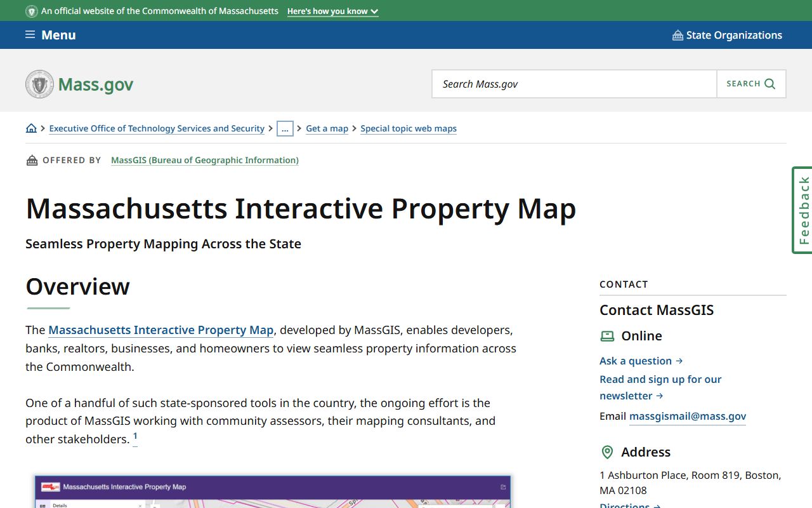Open Massachusetts Interactive Property Map link in overview
Viewport: 812px width, 508px height.
[161, 330]
